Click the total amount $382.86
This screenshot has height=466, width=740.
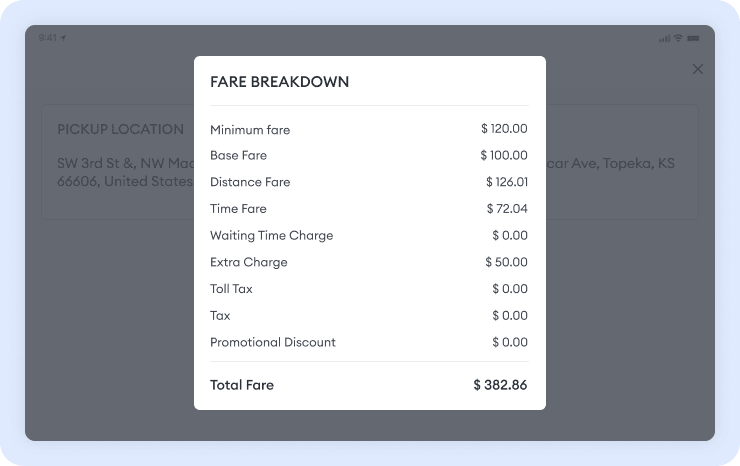point(500,385)
